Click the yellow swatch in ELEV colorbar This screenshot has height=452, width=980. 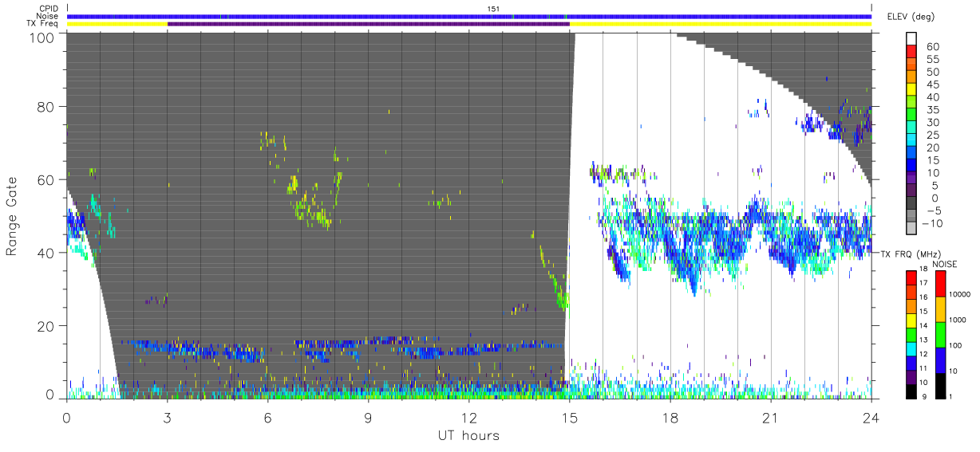click(911, 89)
